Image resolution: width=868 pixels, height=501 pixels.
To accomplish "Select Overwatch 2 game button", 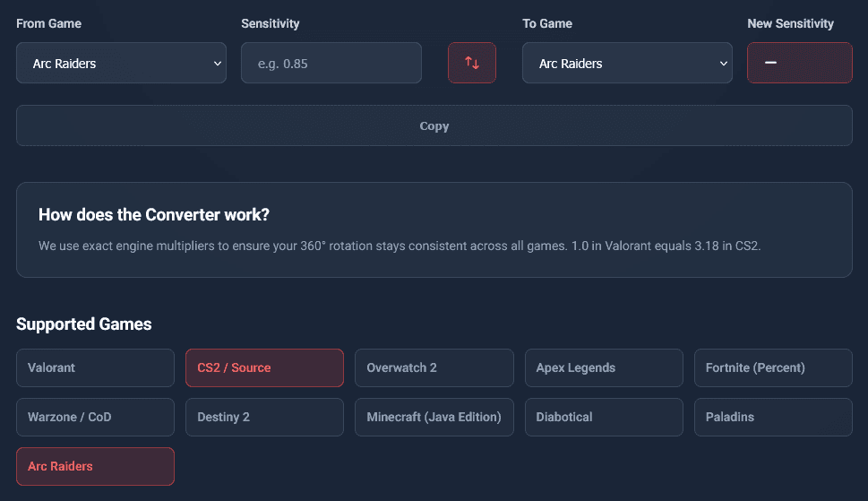I will coord(434,367).
